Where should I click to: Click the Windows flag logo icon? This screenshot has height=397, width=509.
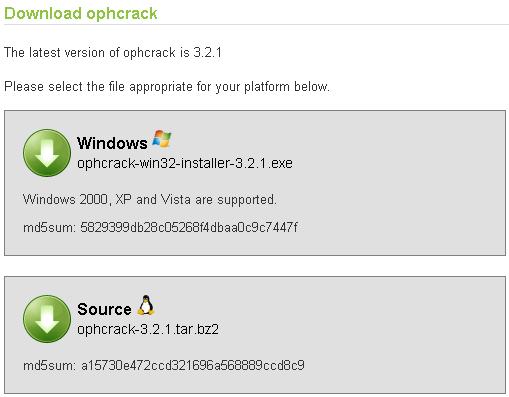pyautogui.click(x=162, y=139)
